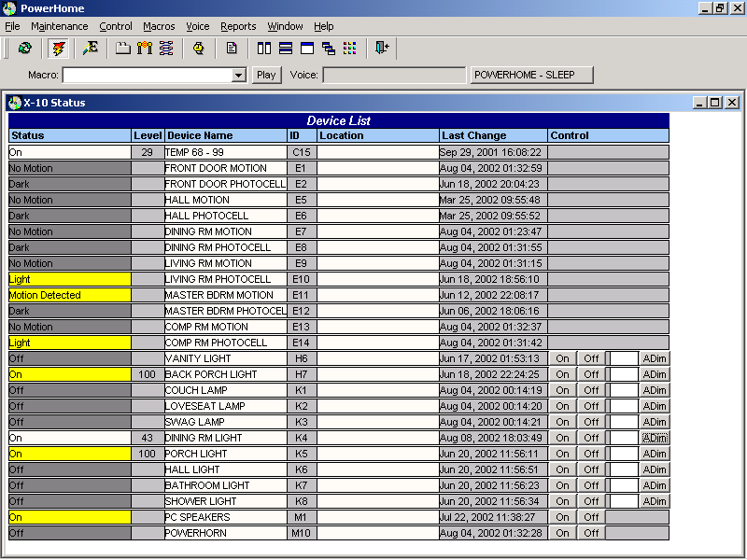Click the focused ADim for DINING RM LIGHT
The height and width of the screenshot is (560, 747).
(x=655, y=438)
